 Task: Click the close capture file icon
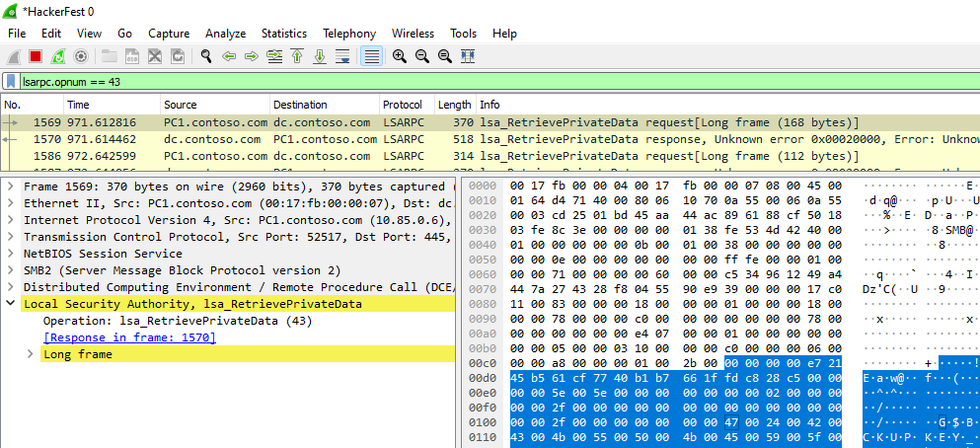pos(154,56)
